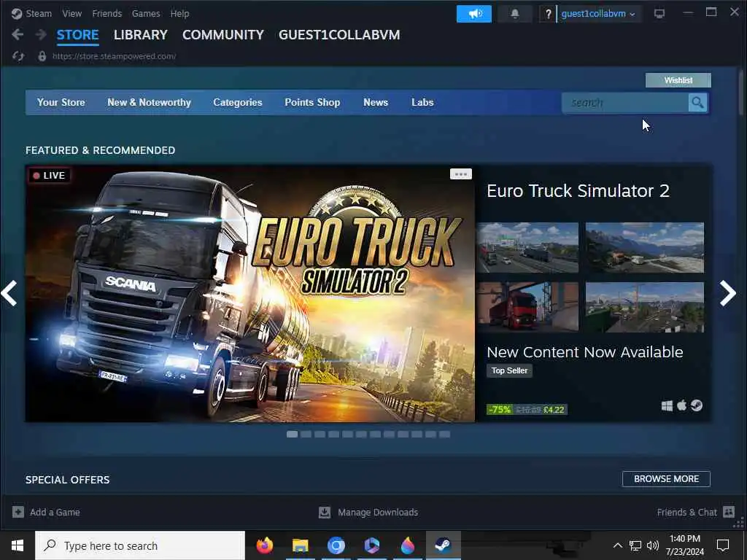Go back with the left arrow
The image size is (747, 560).
coord(18,34)
